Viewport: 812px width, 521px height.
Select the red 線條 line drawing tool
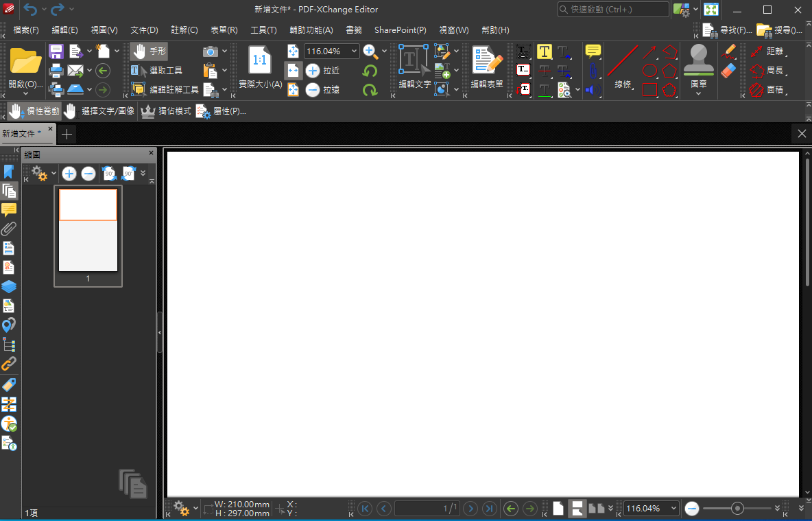[x=622, y=64]
